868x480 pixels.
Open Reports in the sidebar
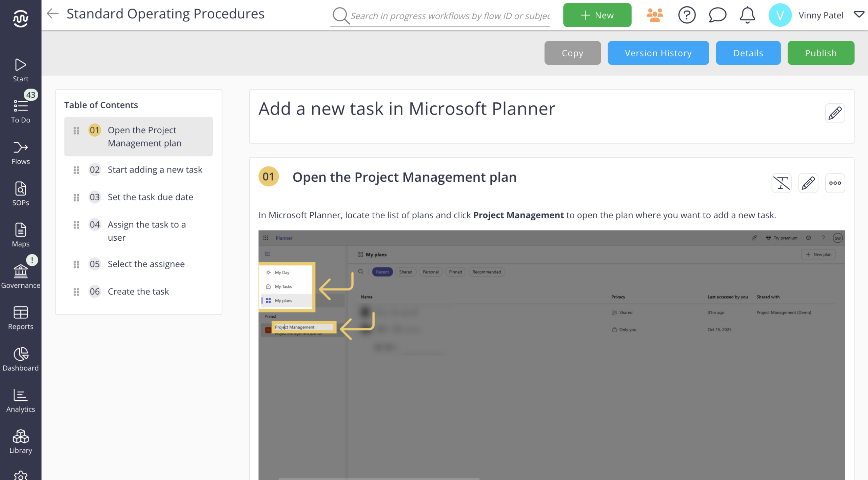coord(21,318)
